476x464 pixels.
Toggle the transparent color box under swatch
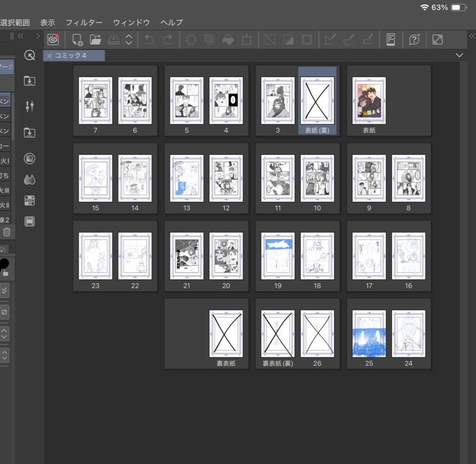pyautogui.click(x=4, y=312)
